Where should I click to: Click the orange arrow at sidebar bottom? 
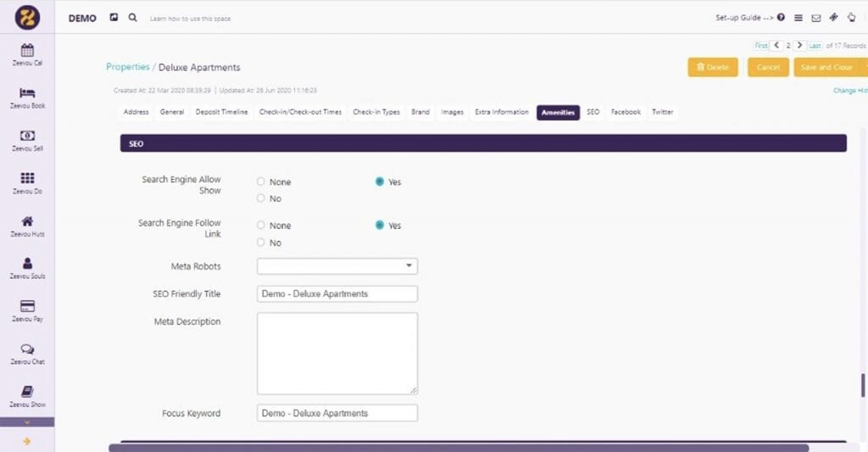pyautogui.click(x=26, y=442)
